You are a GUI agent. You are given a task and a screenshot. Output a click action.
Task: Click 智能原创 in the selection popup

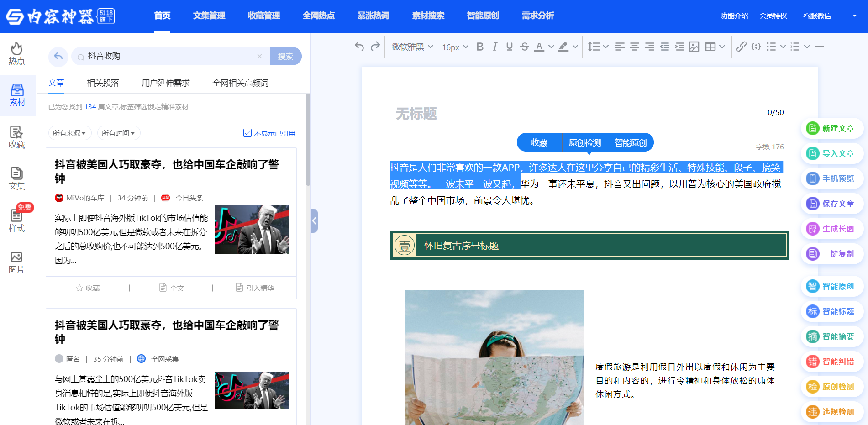pos(630,143)
